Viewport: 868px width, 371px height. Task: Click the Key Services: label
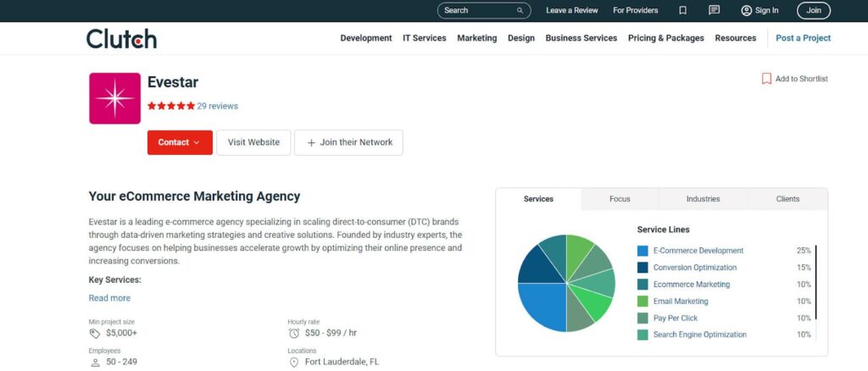(x=115, y=280)
